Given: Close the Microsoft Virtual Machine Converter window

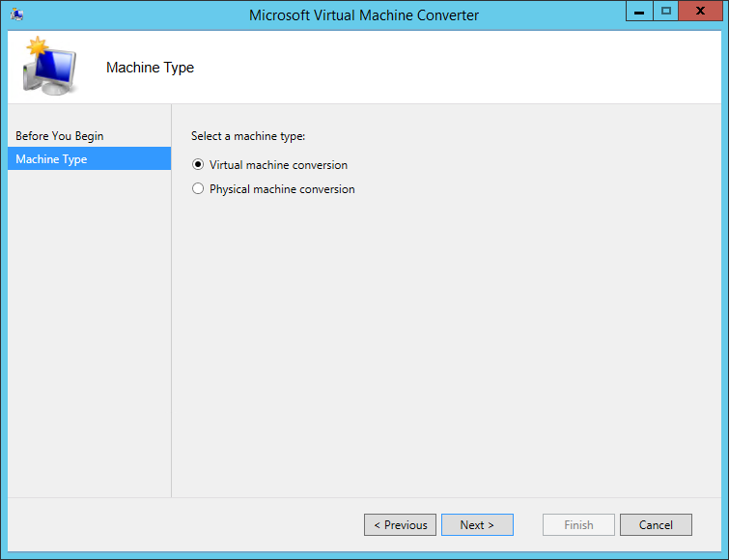Looking at the screenshot, I should point(703,12).
